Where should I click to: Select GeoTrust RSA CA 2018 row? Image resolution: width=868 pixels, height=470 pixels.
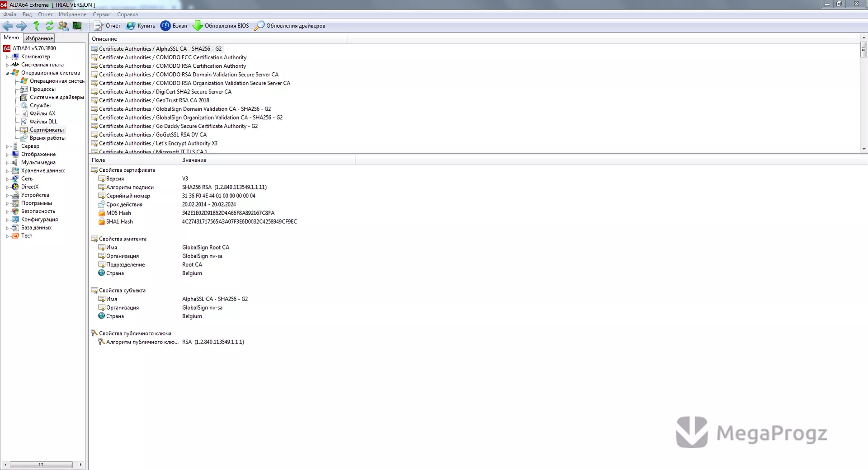pos(150,100)
